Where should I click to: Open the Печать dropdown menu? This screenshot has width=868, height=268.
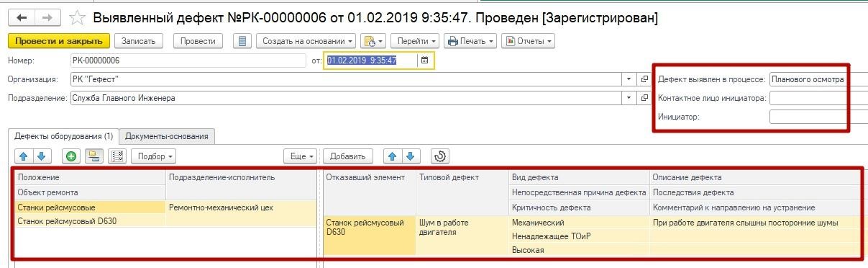(x=470, y=41)
